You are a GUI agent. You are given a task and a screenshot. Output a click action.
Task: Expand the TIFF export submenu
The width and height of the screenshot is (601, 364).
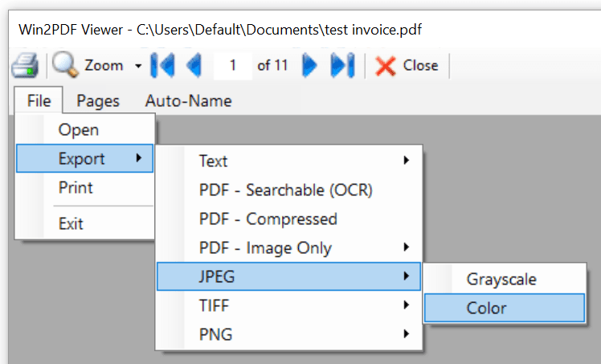click(x=289, y=305)
